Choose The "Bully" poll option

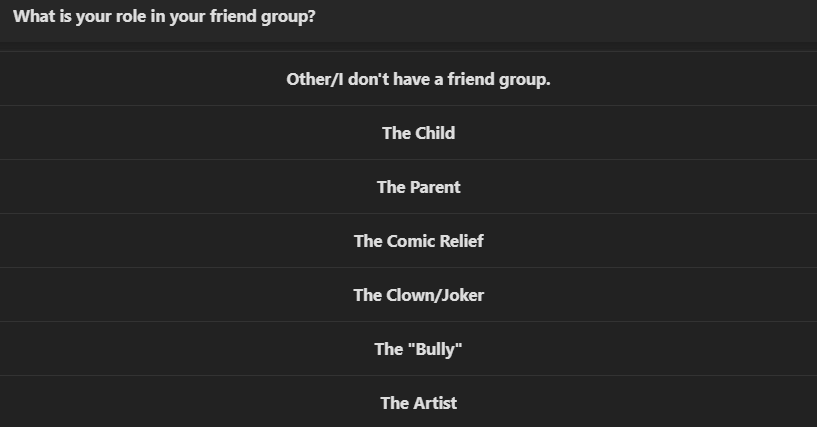click(418, 349)
